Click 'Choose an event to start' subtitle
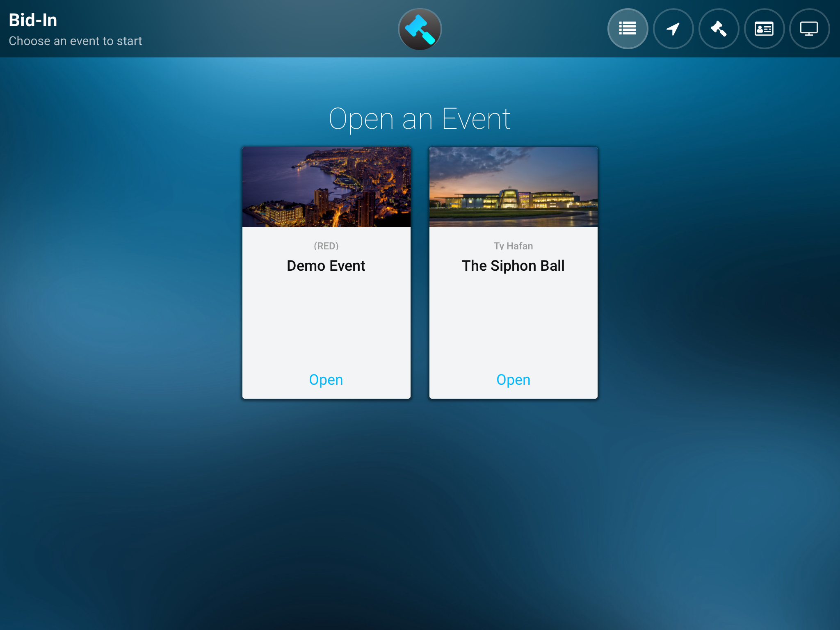 [x=75, y=41]
